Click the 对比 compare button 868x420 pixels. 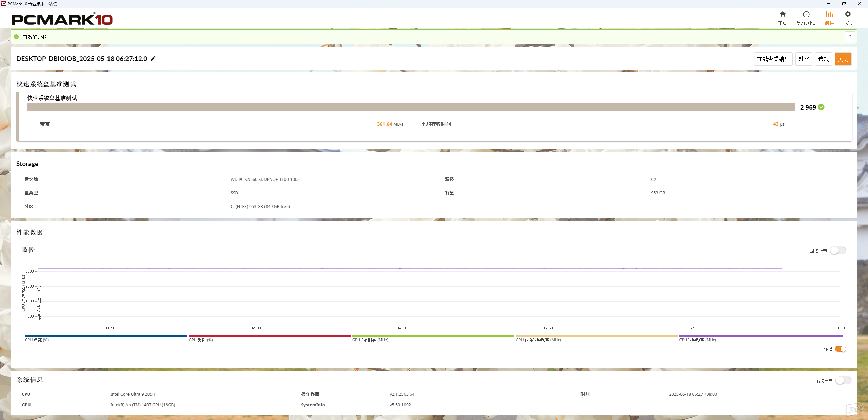(804, 59)
